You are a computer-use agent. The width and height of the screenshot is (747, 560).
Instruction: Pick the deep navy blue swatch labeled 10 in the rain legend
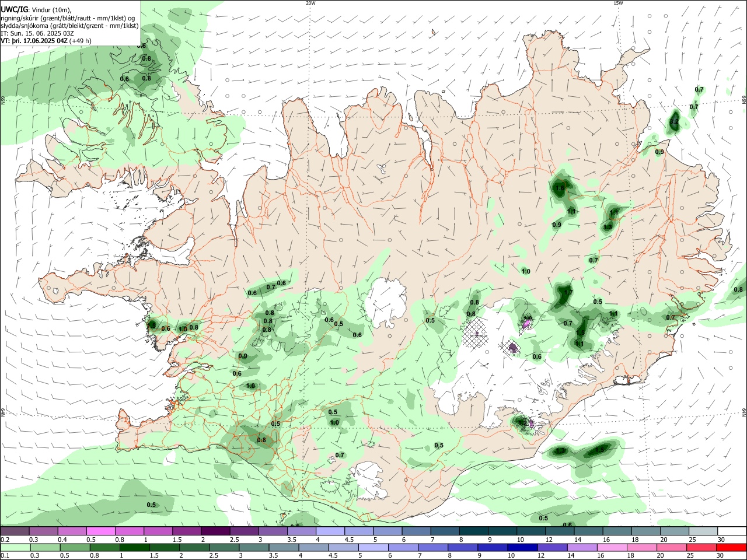click(522, 547)
